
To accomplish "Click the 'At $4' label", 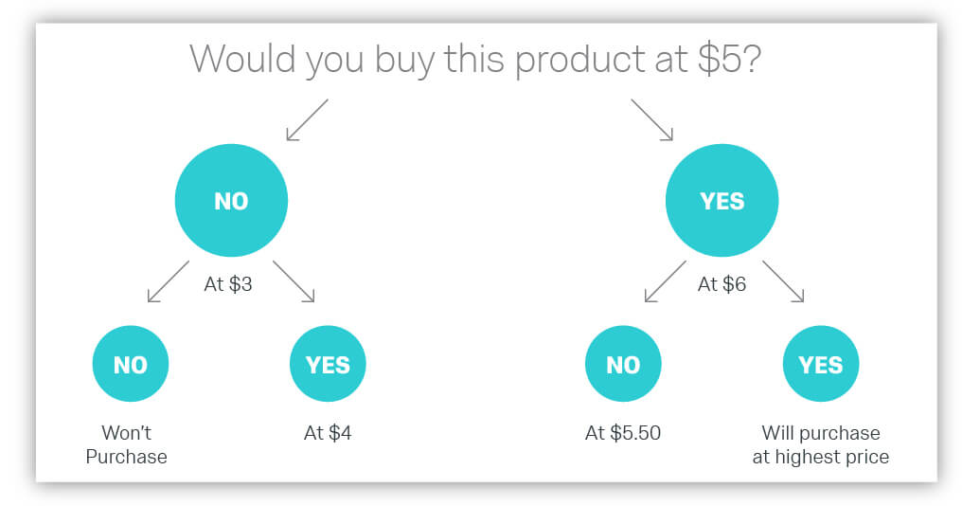I will [x=328, y=433].
